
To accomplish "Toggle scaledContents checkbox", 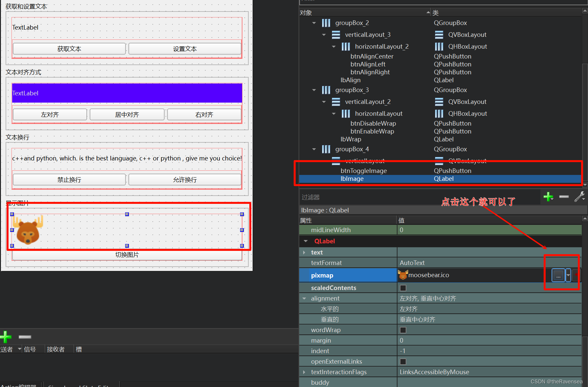I will click(403, 288).
